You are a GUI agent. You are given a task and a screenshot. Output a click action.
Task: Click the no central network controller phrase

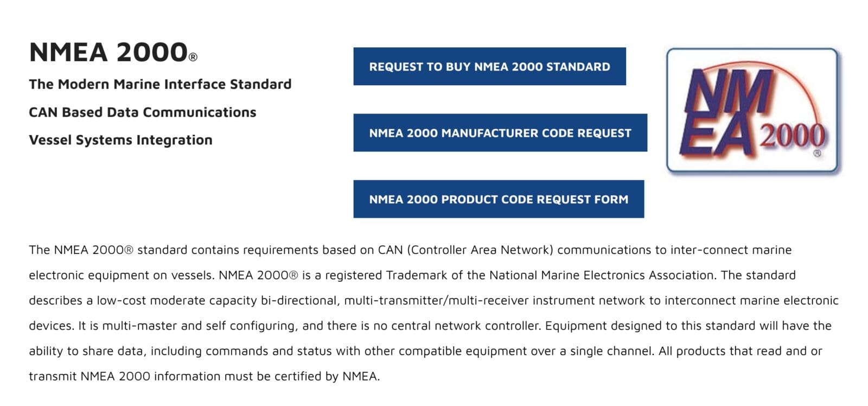point(457,326)
